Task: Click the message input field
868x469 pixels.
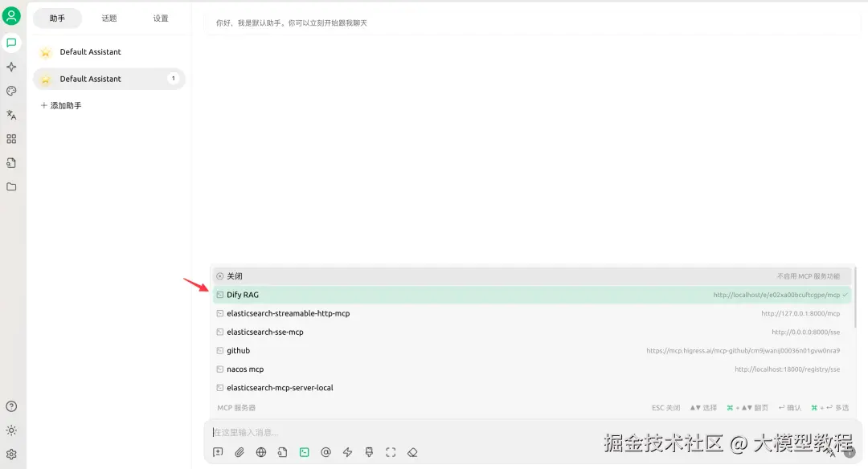Action: (x=402, y=432)
